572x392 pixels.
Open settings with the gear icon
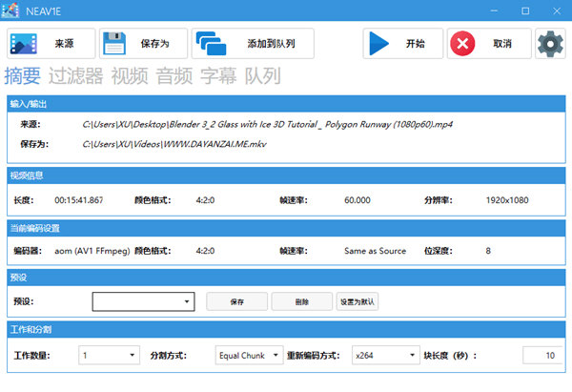click(550, 44)
